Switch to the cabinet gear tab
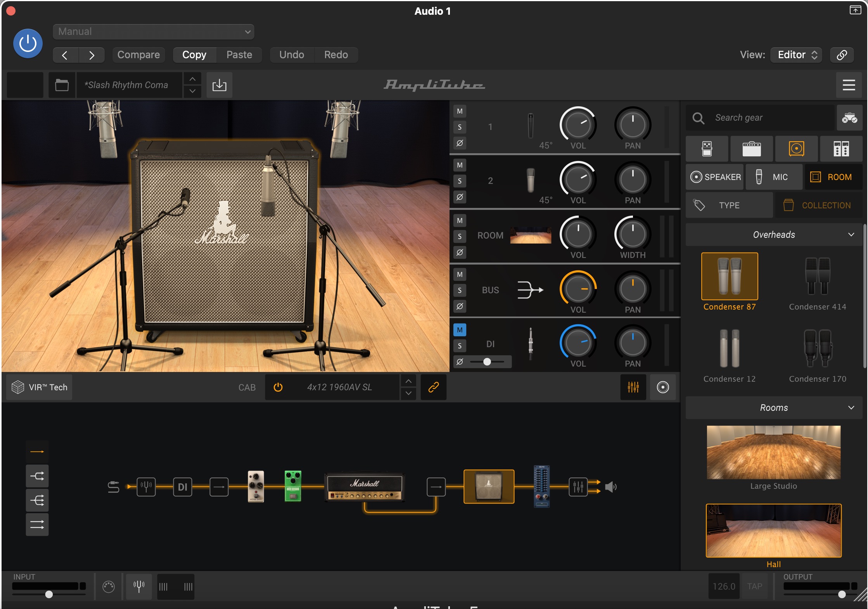The height and width of the screenshot is (609, 868). (797, 149)
